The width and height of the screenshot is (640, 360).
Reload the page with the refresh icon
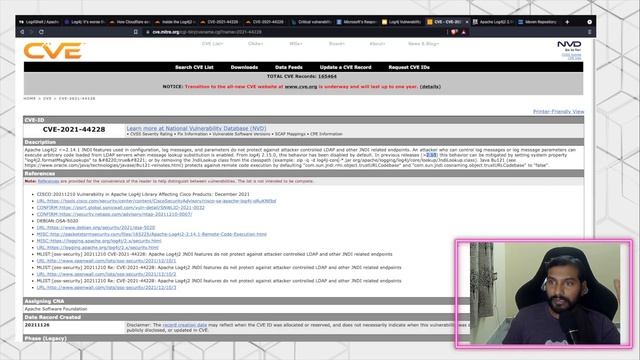(x=41, y=32)
